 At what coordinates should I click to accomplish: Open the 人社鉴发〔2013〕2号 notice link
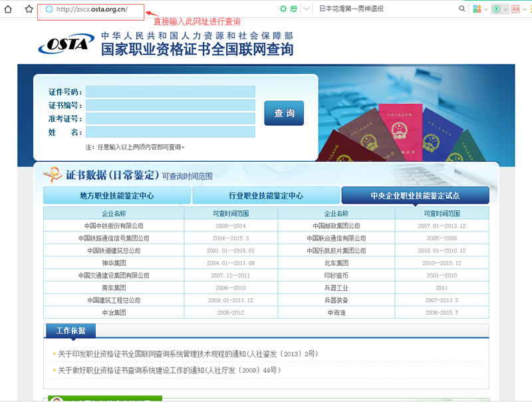188,354
